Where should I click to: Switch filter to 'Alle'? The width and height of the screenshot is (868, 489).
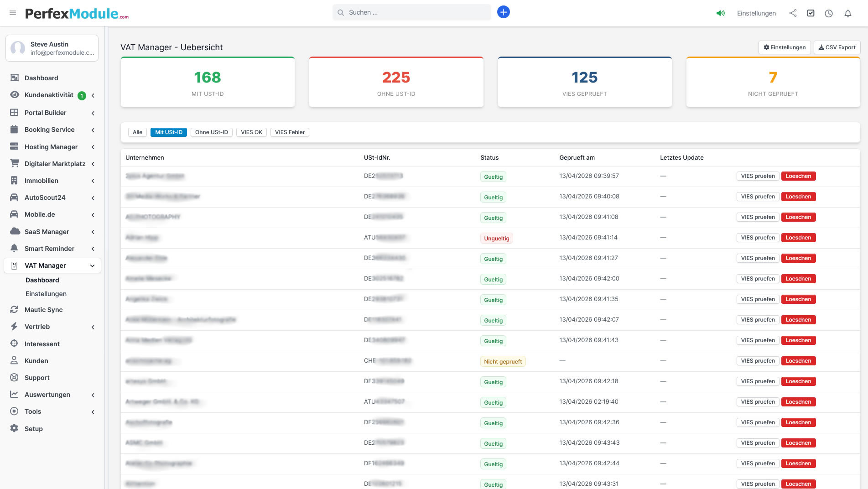[137, 132]
